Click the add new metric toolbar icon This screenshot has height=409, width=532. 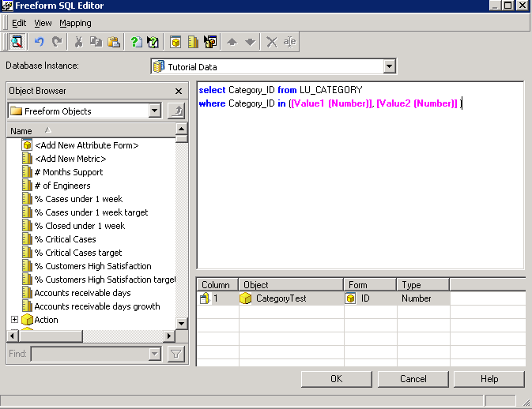click(x=193, y=42)
